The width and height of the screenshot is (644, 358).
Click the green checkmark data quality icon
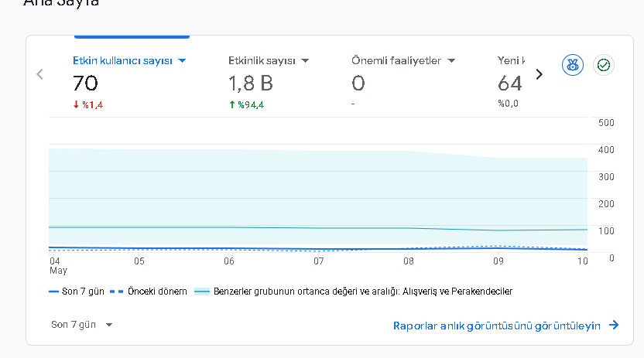(x=603, y=65)
